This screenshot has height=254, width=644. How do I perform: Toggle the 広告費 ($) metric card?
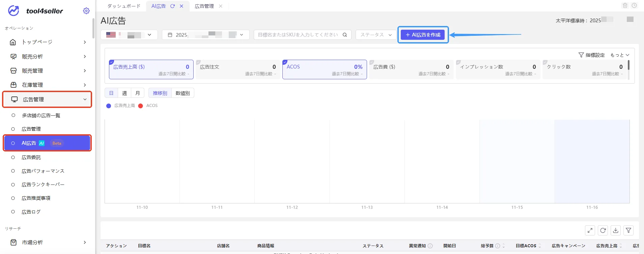pyautogui.click(x=411, y=70)
